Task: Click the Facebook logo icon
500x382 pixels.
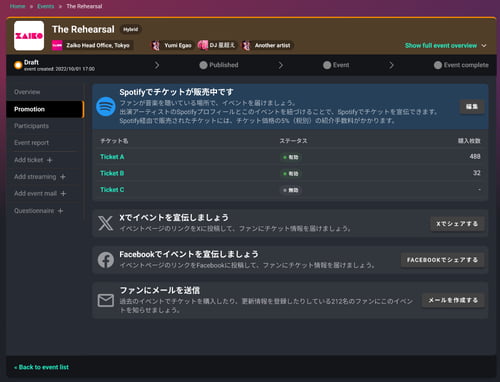Action: point(106,260)
